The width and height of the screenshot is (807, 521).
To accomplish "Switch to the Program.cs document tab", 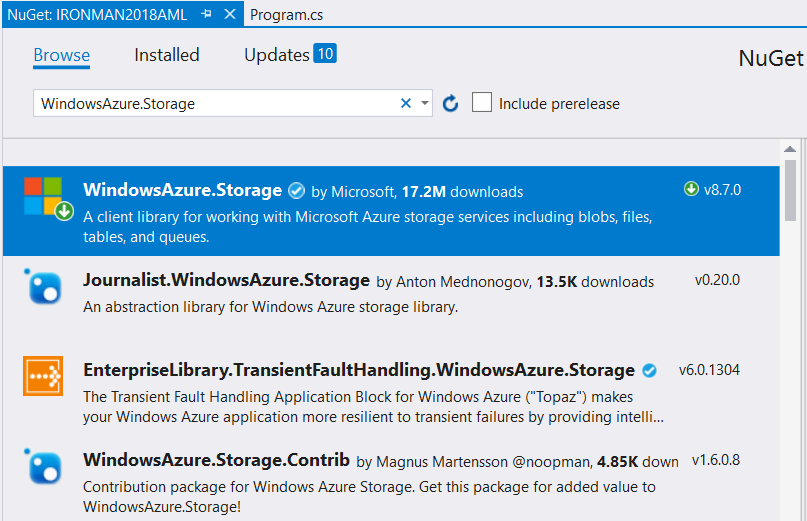I will point(286,15).
